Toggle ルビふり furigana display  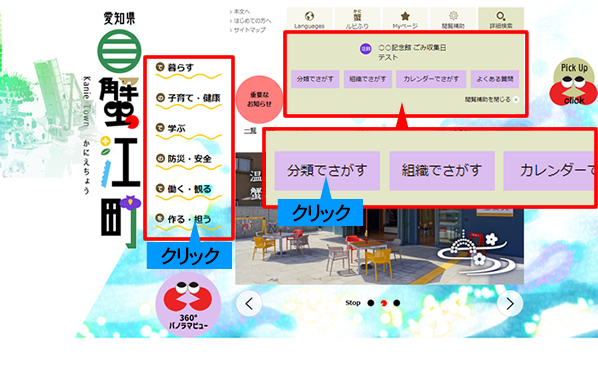(357, 19)
